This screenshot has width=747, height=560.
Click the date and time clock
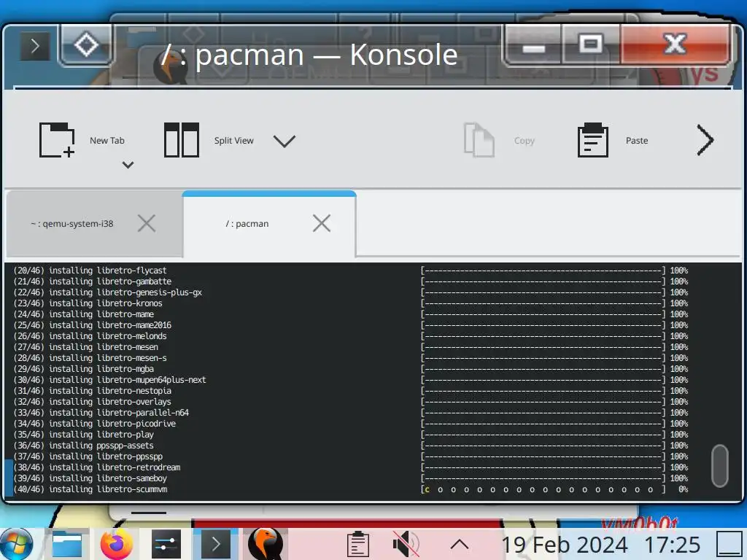click(601, 544)
